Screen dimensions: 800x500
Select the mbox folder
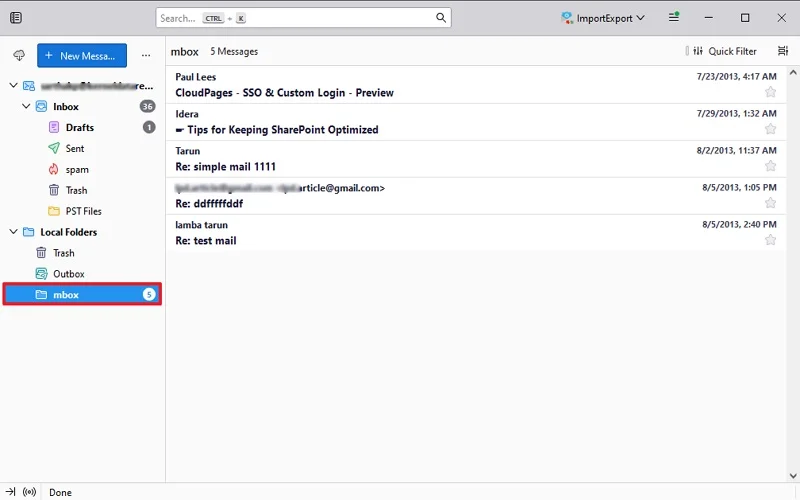(x=83, y=294)
